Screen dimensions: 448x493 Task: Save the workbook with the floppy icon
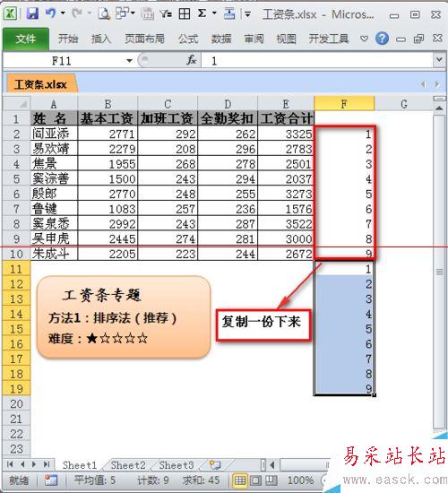click(32, 13)
